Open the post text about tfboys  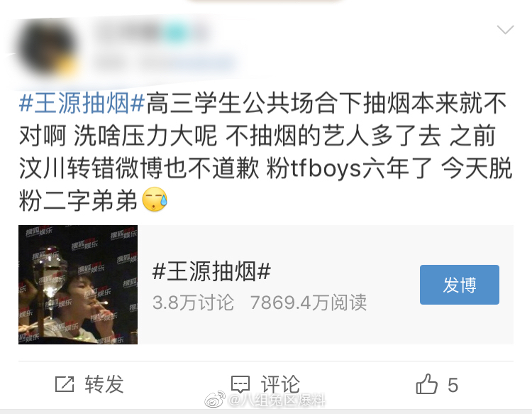coord(265,152)
